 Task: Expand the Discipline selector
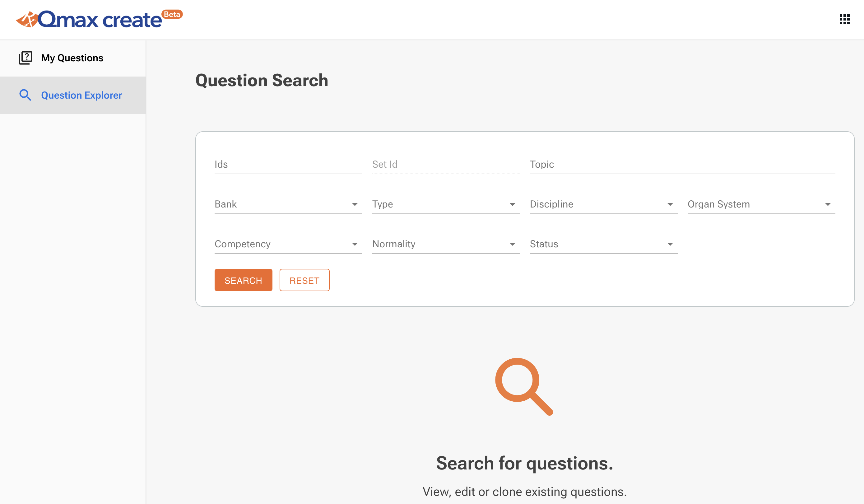(x=670, y=204)
